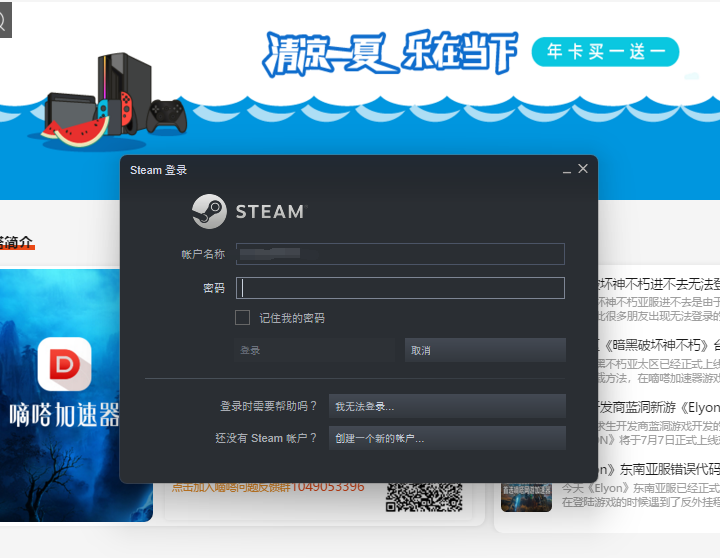
Task: Click 还没有 Steam 帐户？ label
Action: tap(266, 438)
